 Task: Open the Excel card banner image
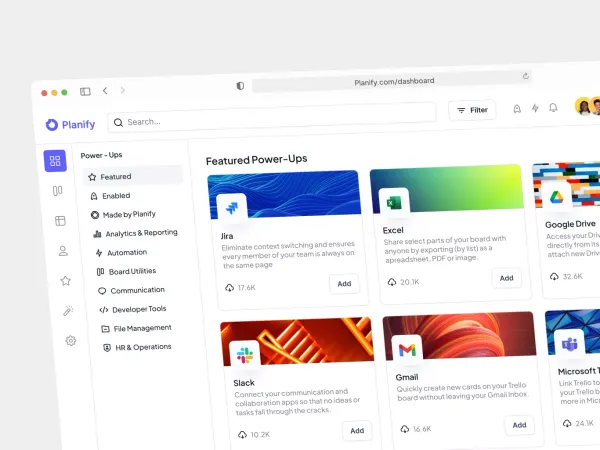pyautogui.click(x=447, y=189)
